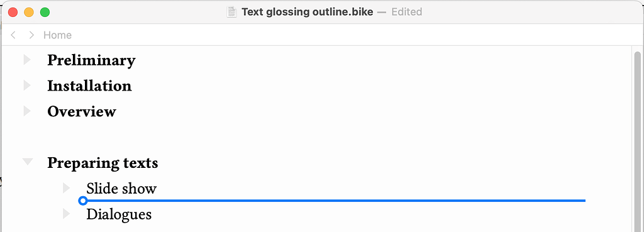Click the document proxy icon in the title bar
This screenshot has height=232, width=644.
tap(232, 12)
